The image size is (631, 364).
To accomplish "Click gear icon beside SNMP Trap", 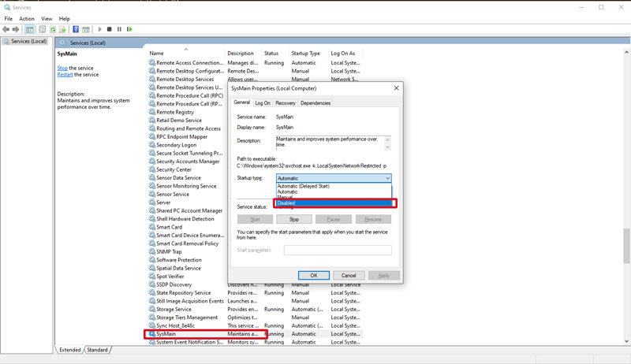I will (x=151, y=251).
